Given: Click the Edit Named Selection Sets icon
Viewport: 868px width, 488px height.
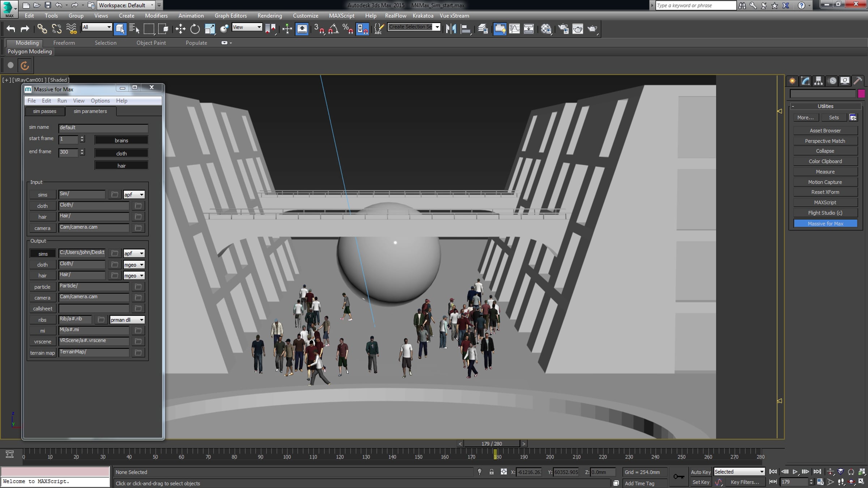Looking at the screenshot, I should click(x=379, y=29).
